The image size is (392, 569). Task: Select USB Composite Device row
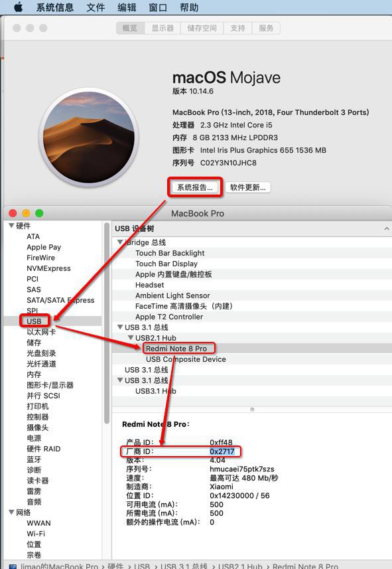[x=251, y=359]
